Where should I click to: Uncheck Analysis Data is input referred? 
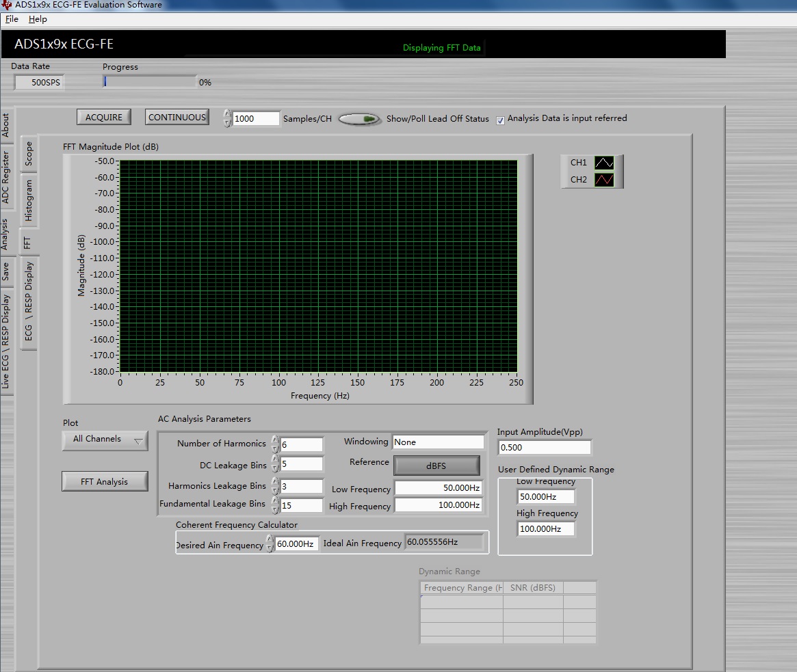pyautogui.click(x=501, y=119)
